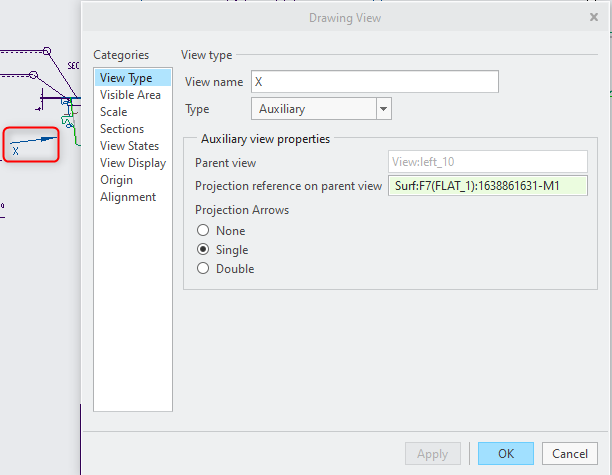Click the X projection arrow in drawing
This screenshot has width=612, height=475.
pyautogui.click(x=31, y=144)
